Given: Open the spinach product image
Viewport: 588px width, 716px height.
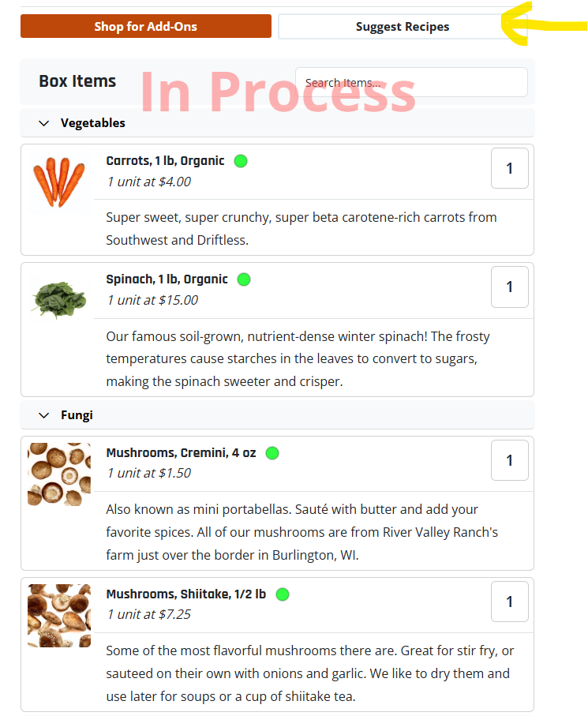Looking at the screenshot, I should (x=59, y=301).
